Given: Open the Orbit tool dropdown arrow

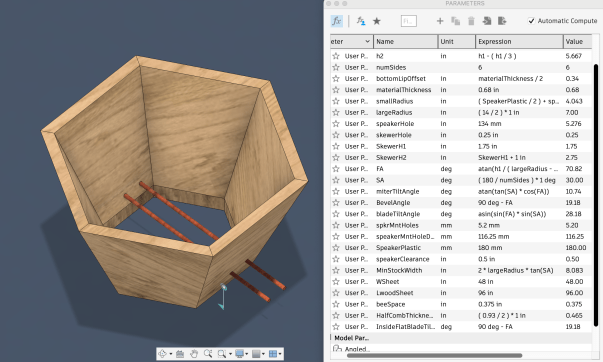Looking at the screenshot, I should 170,354.
